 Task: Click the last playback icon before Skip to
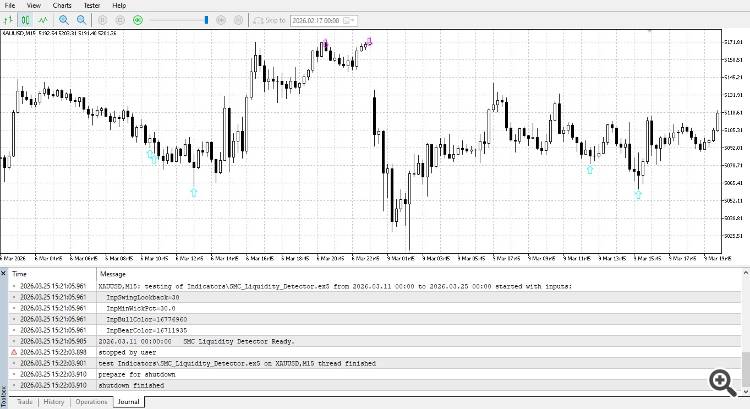click(238, 20)
